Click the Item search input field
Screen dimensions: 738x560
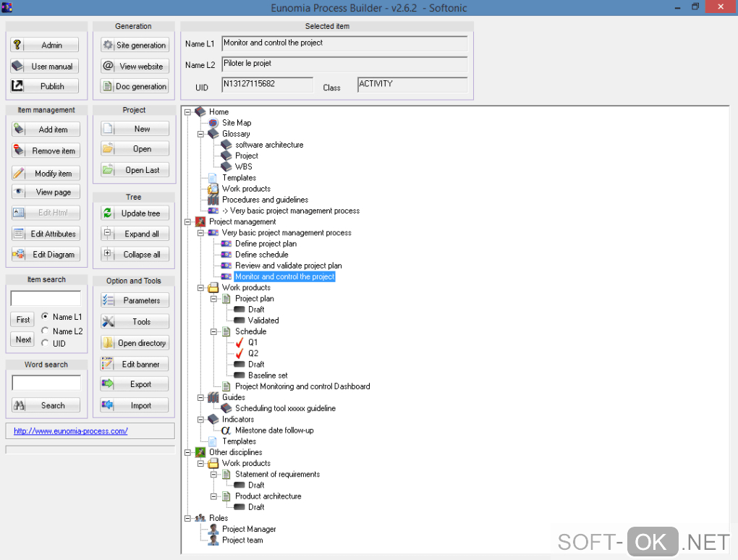click(x=46, y=298)
